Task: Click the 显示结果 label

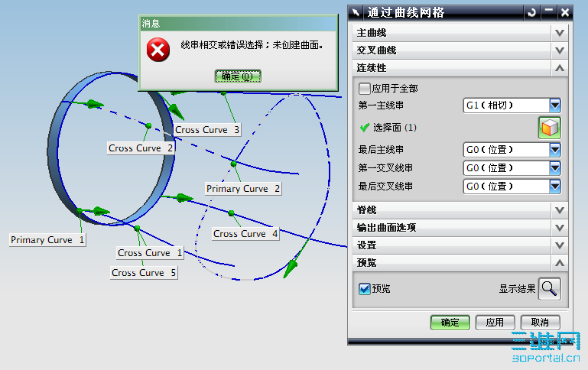Action: pos(517,289)
